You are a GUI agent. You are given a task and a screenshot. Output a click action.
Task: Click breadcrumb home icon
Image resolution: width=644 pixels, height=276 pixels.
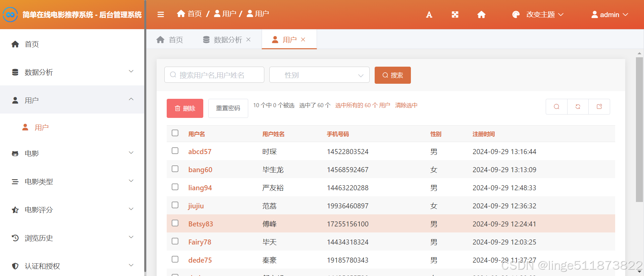point(181,13)
